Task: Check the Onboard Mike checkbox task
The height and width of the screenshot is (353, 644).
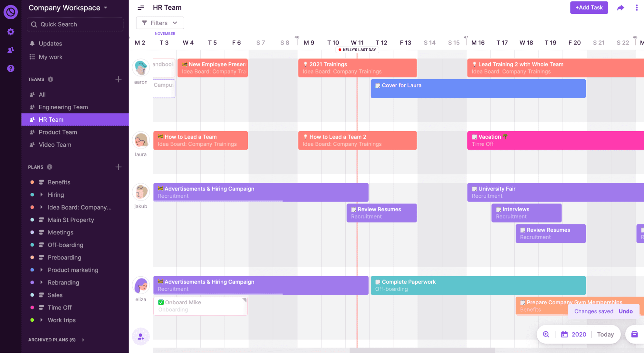Action: 161,302
